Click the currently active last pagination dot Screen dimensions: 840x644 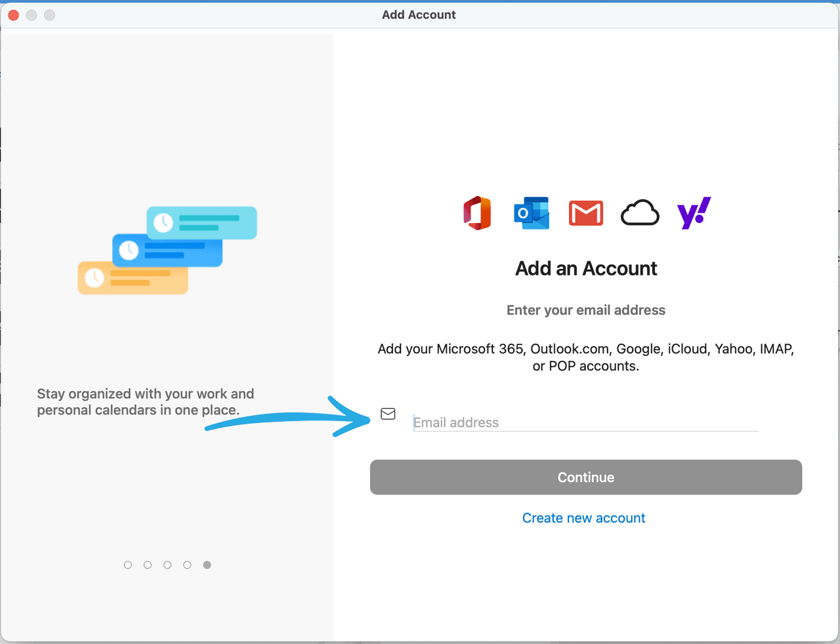(x=207, y=565)
